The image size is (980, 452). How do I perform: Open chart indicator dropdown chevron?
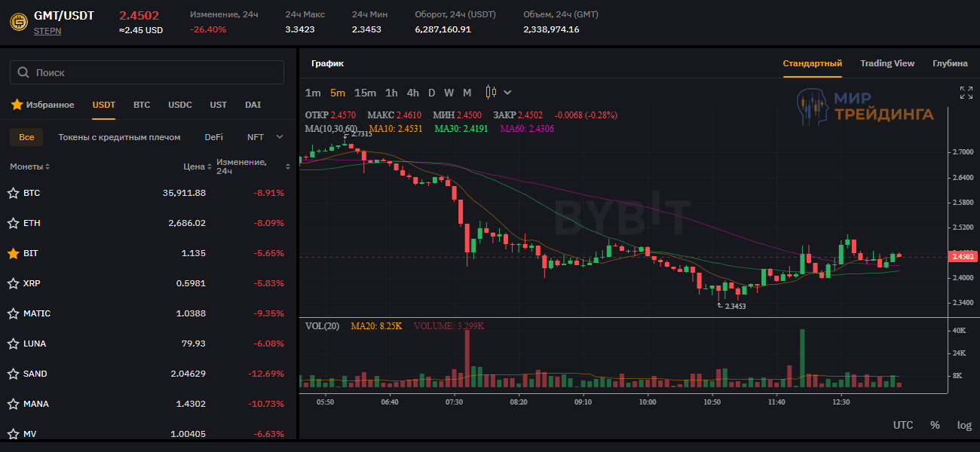507,93
